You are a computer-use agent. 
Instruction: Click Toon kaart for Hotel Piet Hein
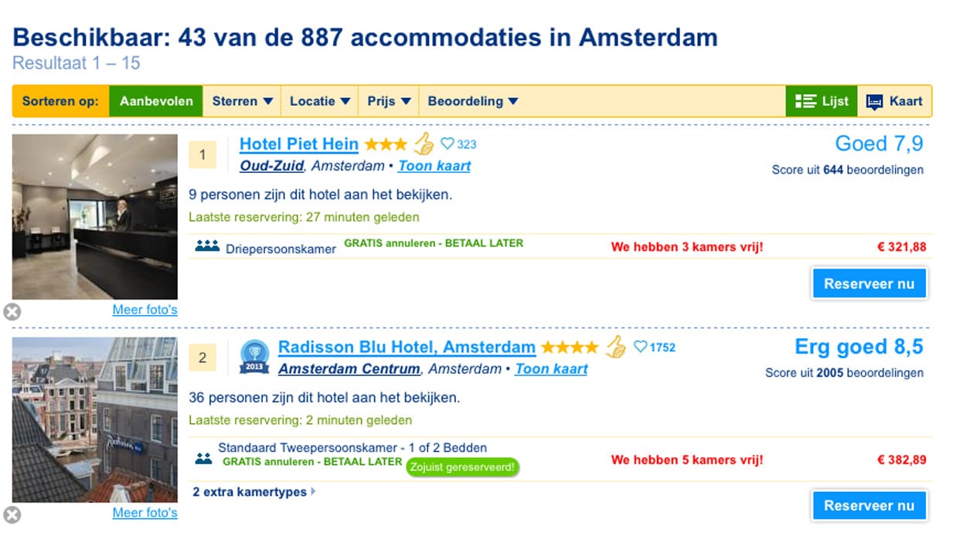coord(434,166)
